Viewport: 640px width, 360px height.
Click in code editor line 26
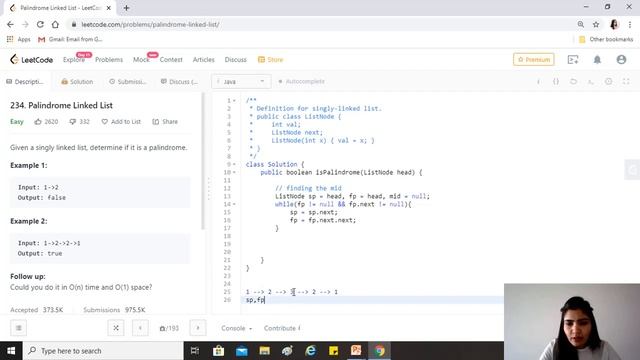point(373,300)
